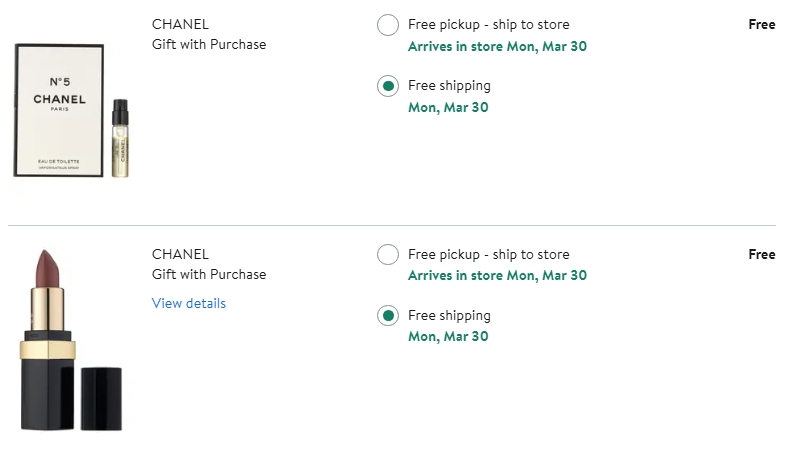Select free pickup radio for perfume sample
The image size is (785, 452).
[x=388, y=25]
